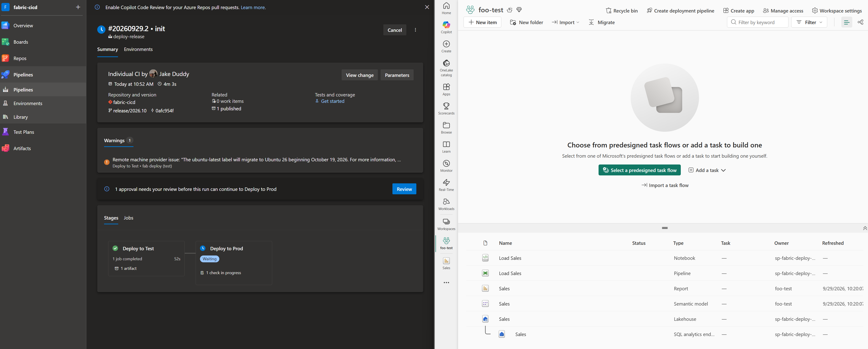Click the View change button
Screen dimensions: 868x349
(360, 75)
